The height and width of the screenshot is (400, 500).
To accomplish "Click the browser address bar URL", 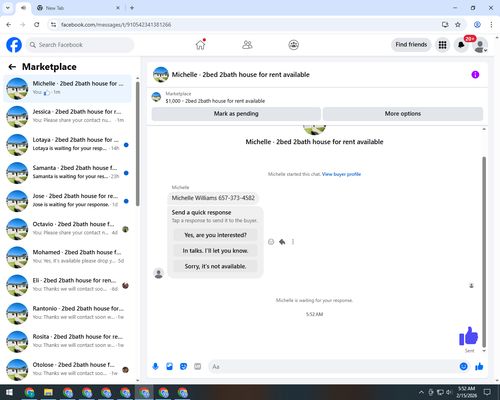I will pyautogui.click(x=116, y=25).
